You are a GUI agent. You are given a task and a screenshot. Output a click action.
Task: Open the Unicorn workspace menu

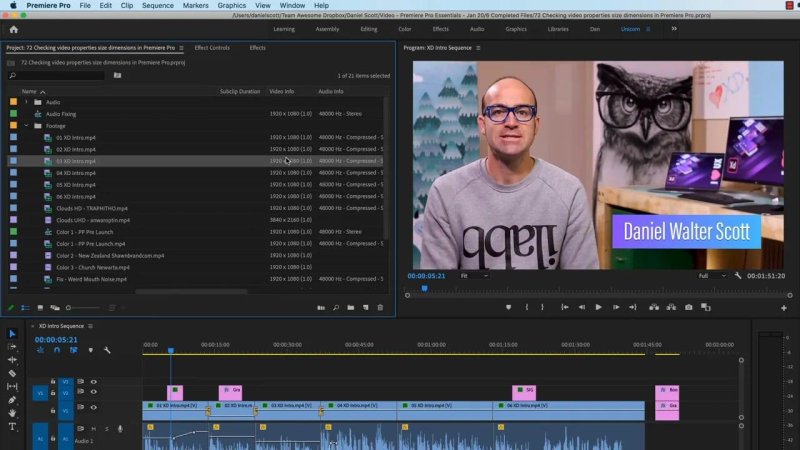pyautogui.click(x=648, y=29)
